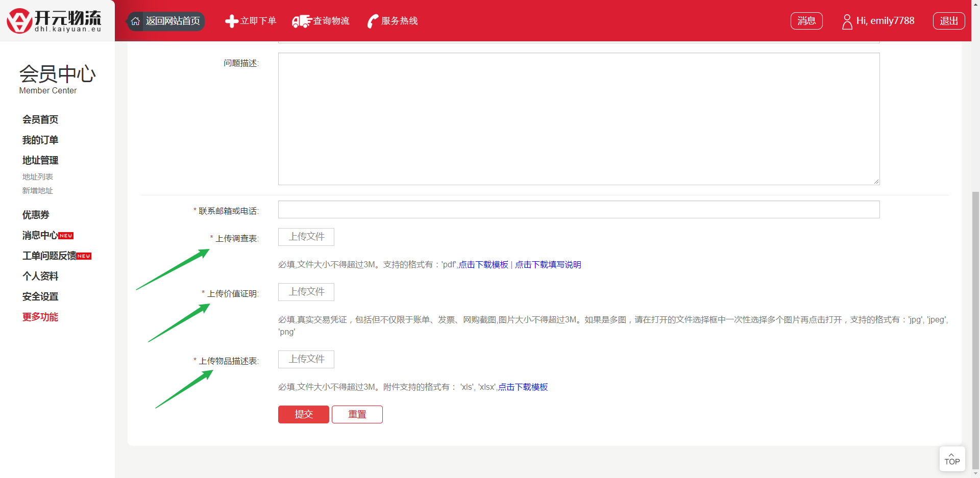Image resolution: width=980 pixels, height=478 pixels.
Task: Expand 更多功能 in the sidebar
Action: tap(40, 317)
